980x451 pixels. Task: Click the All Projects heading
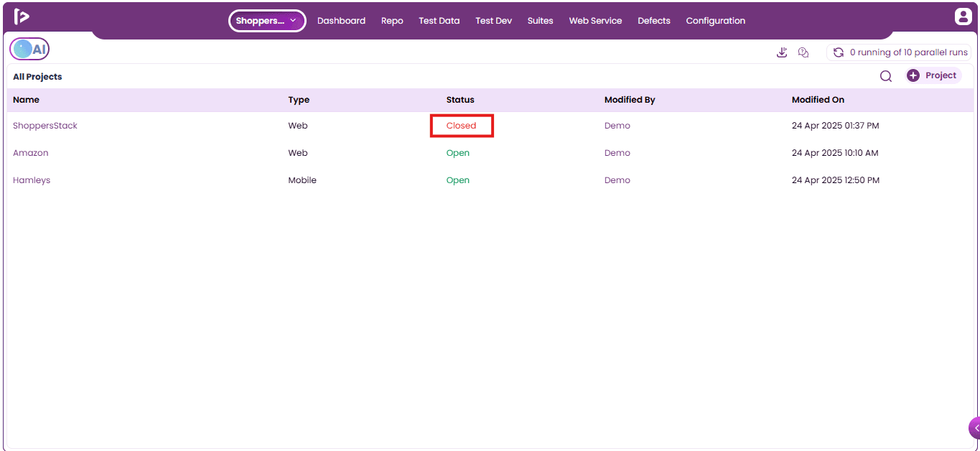click(37, 77)
